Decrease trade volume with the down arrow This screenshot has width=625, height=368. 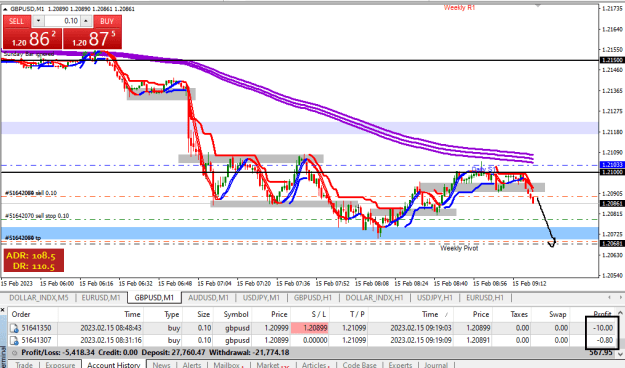[38, 21]
